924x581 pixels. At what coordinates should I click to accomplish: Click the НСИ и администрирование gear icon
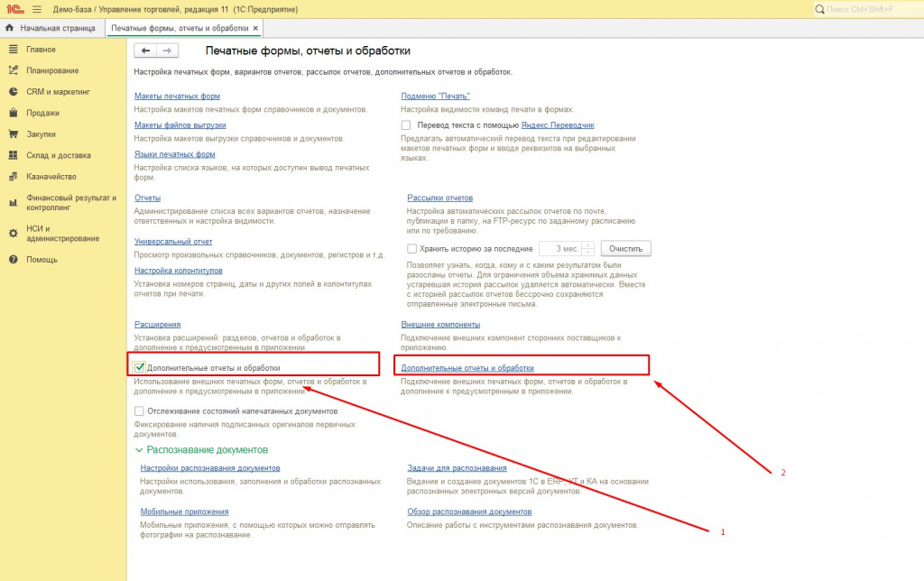tap(13, 234)
